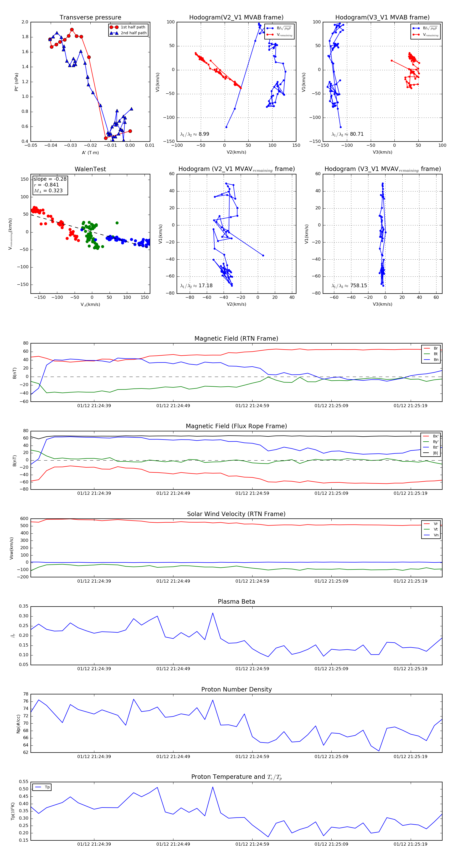This screenshot has width=473, height=868.
Task: Click the '|B|' legend entry
Action: tap(431, 453)
